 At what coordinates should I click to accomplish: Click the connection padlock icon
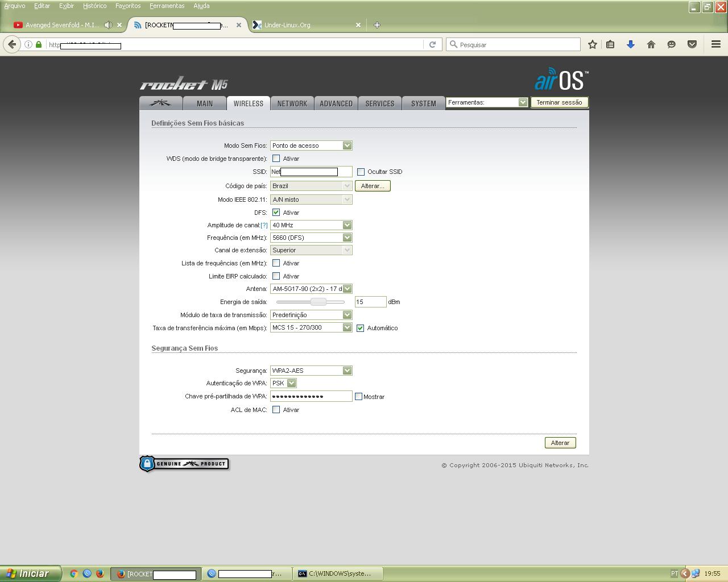39,44
